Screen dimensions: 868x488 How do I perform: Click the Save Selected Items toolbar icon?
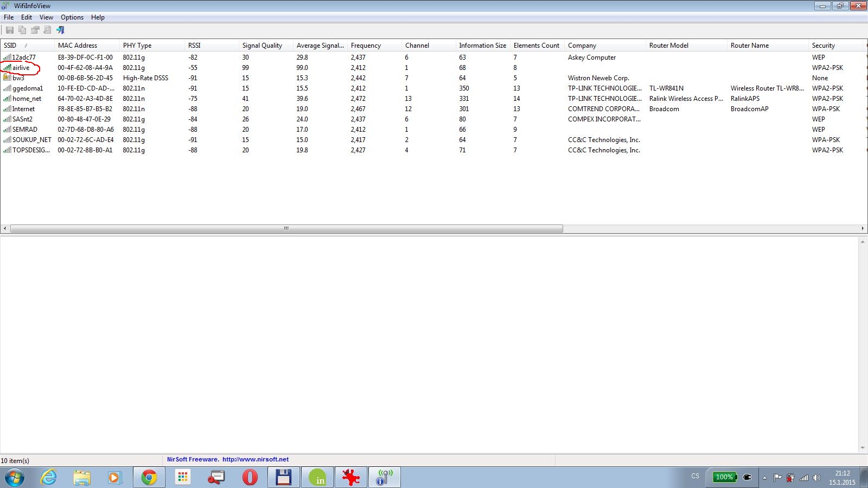pyautogui.click(x=10, y=30)
